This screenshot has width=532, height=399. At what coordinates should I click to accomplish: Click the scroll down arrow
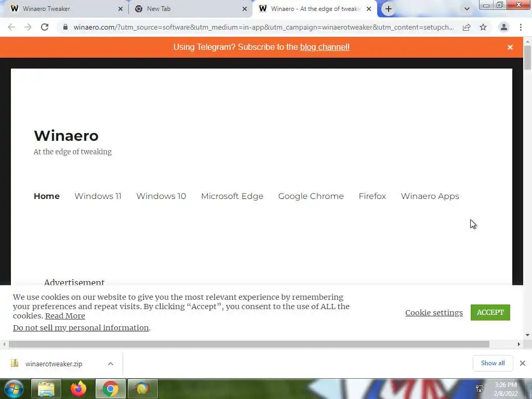pos(528,335)
